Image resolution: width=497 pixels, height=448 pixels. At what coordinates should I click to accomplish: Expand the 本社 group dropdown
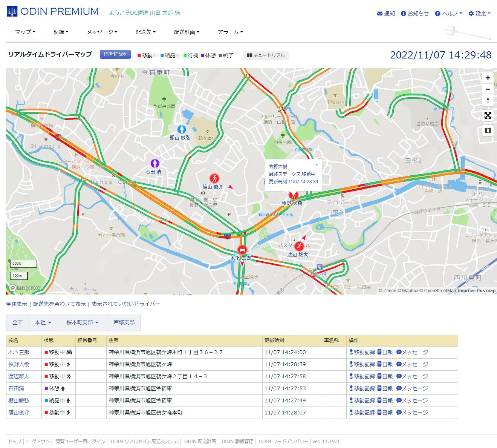click(x=43, y=322)
